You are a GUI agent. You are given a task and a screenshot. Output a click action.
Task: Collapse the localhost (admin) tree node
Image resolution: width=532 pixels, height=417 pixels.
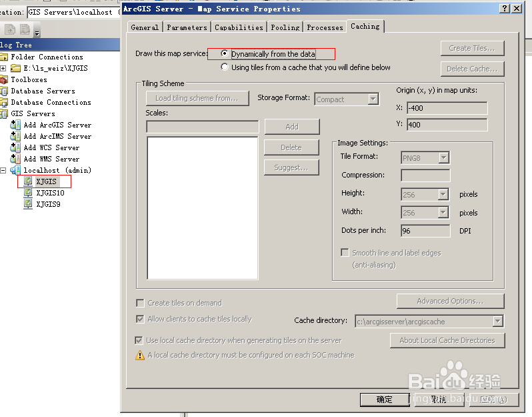pos(3,170)
